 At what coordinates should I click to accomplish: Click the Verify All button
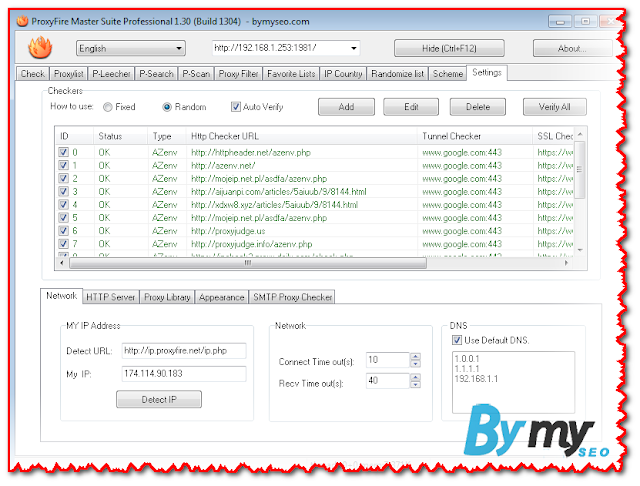[555, 107]
